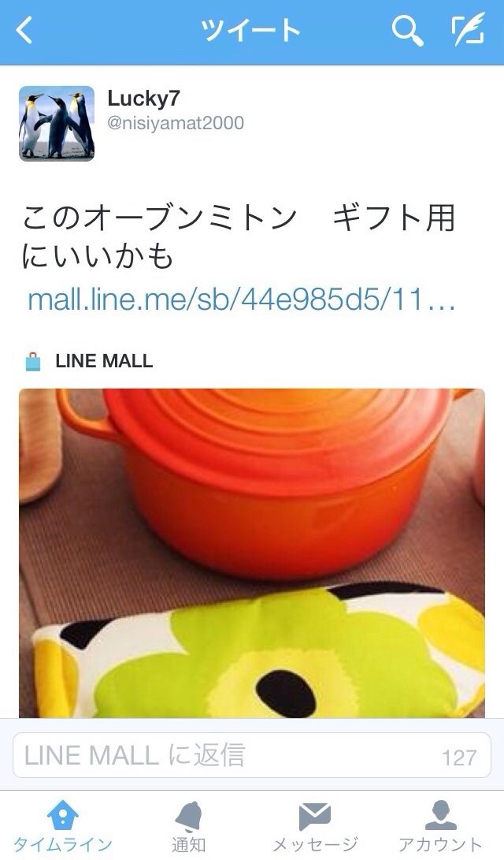The height and width of the screenshot is (860, 504).
Task: Switch to the アカウント tab
Action: pyautogui.click(x=440, y=844)
